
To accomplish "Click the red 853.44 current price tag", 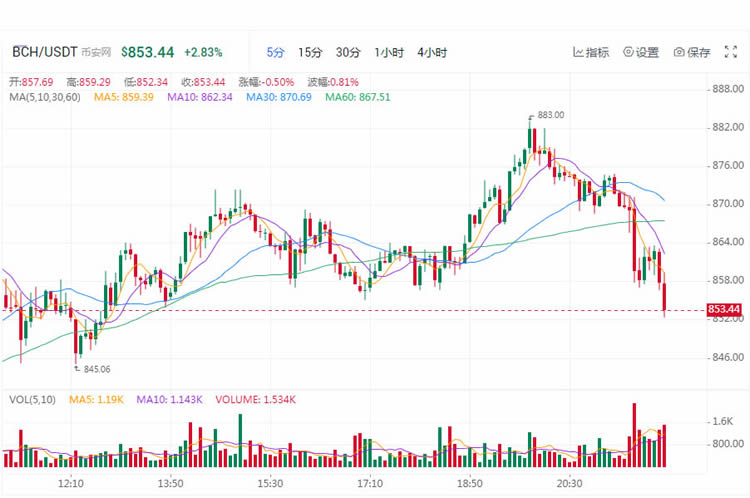I will 724,309.
